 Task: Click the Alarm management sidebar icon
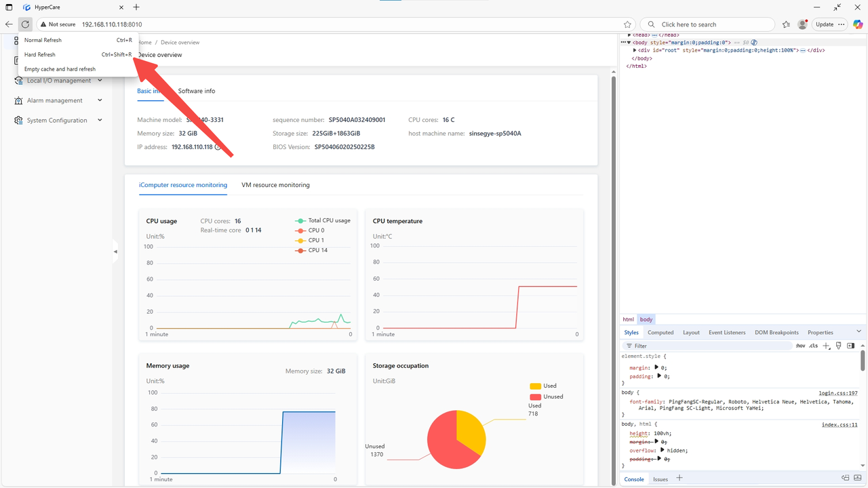click(x=18, y=100)
